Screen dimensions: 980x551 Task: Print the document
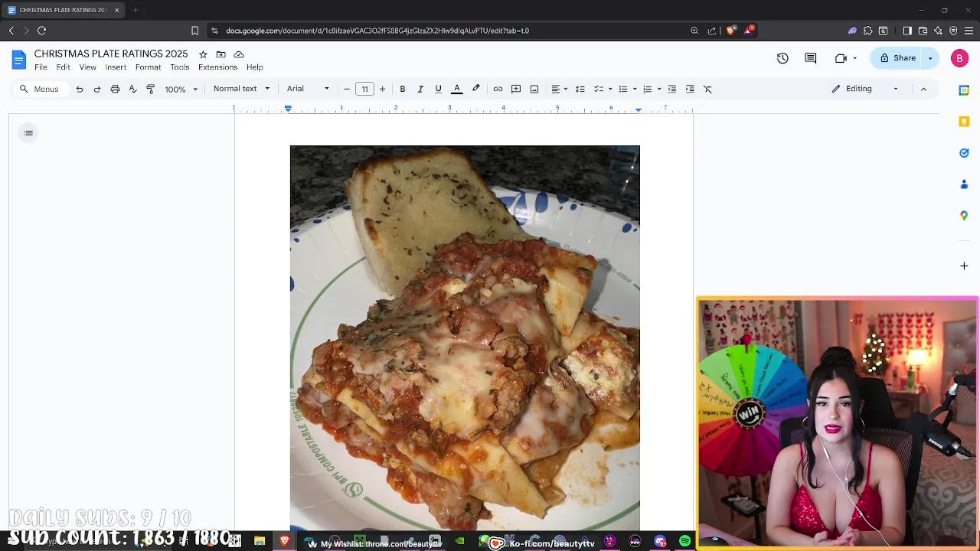coord(115,89)
